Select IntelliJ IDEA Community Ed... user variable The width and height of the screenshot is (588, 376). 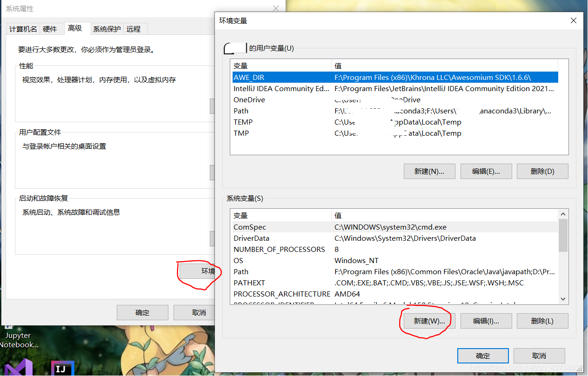pos(394,88)
